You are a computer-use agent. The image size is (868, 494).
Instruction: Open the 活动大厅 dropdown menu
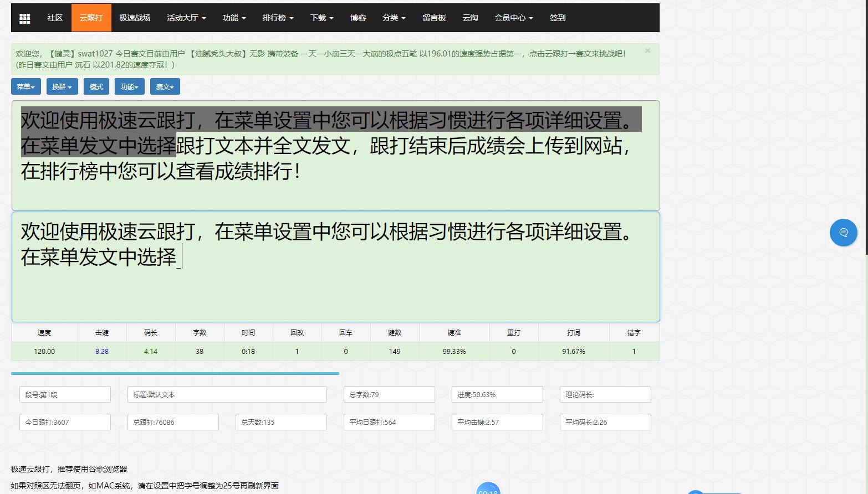[x=186, y=18]
